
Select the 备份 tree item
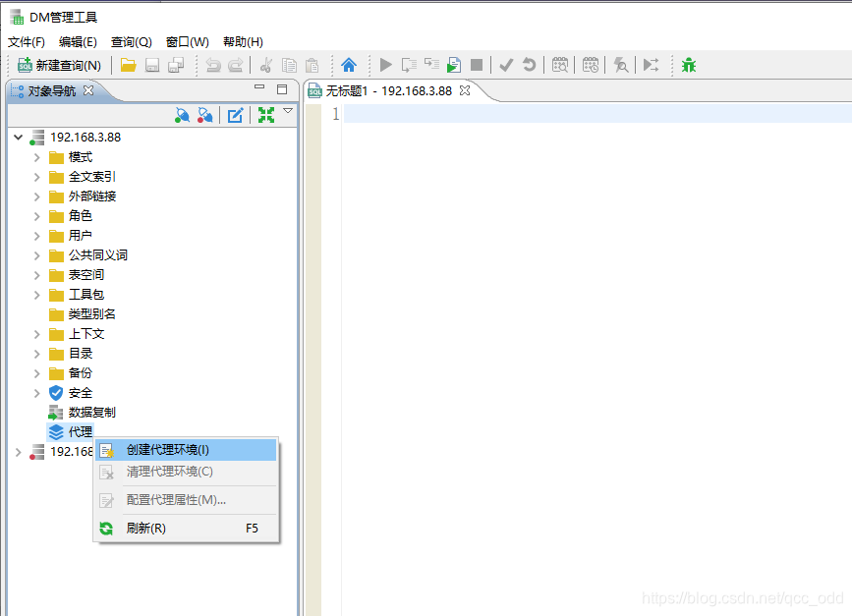(81, 373)
